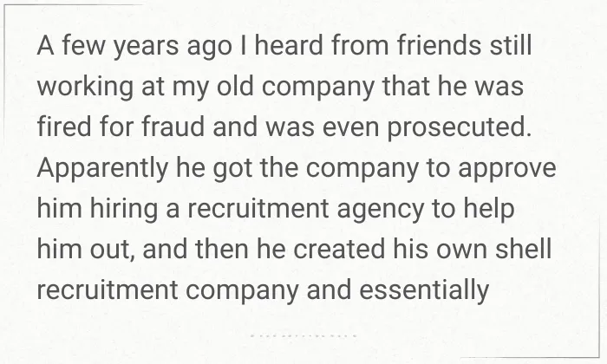Screen dimensions: 607x364
Task: Select the word "heard" on the first line
Action: click(x=288, y=45)
